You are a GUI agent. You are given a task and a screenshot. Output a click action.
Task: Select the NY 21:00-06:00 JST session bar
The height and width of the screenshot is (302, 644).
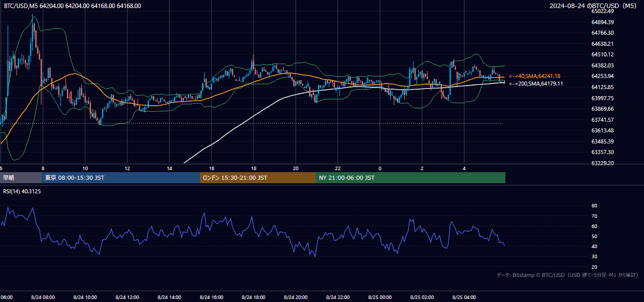pyautogui.click(x=411, y=178)
